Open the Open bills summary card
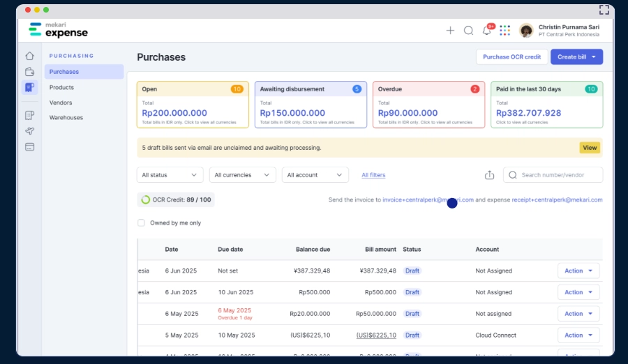This screenshot has height=364, width=628. coord(193,105)
